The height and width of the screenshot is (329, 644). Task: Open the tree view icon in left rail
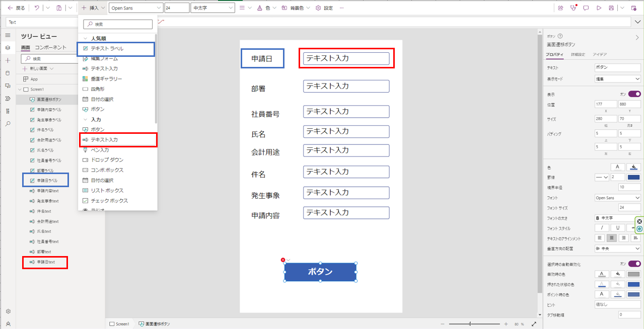(8, 48)
